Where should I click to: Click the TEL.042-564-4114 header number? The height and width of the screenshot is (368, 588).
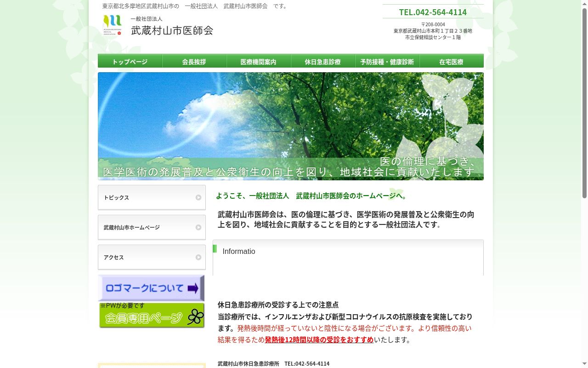[433, 12]
